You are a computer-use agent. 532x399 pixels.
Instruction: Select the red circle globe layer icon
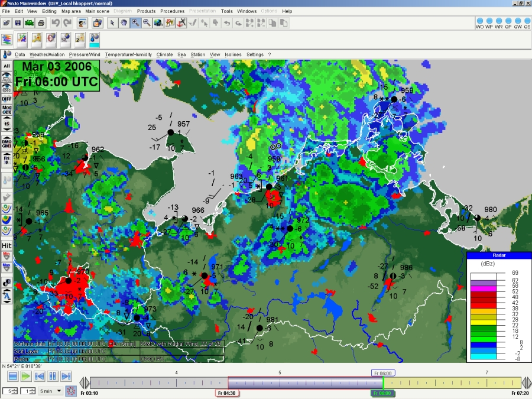pos(51,40)
